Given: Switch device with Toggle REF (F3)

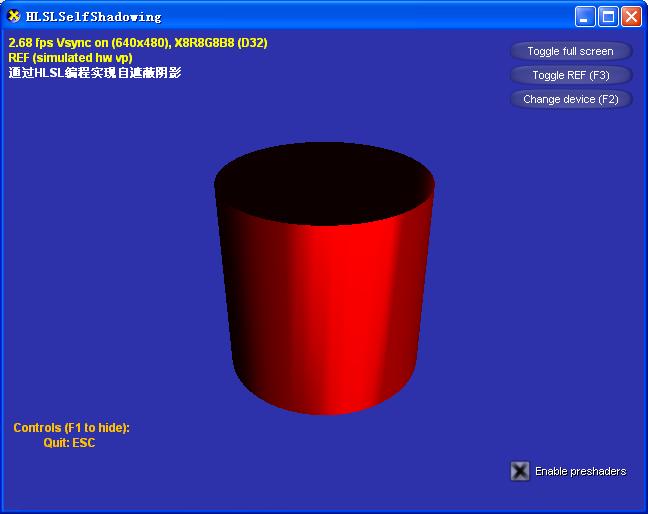Looking at the screenshot, I should (571, 75).
